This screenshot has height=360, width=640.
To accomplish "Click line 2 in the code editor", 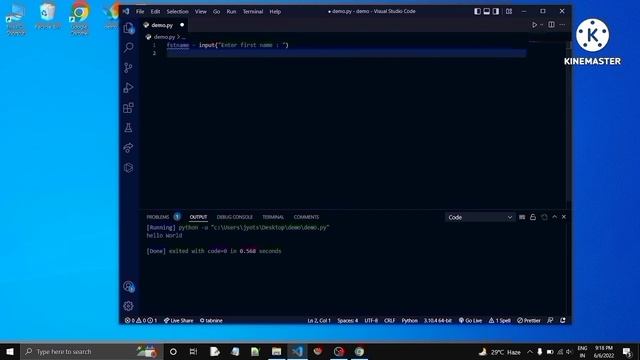I will [346, 53].
